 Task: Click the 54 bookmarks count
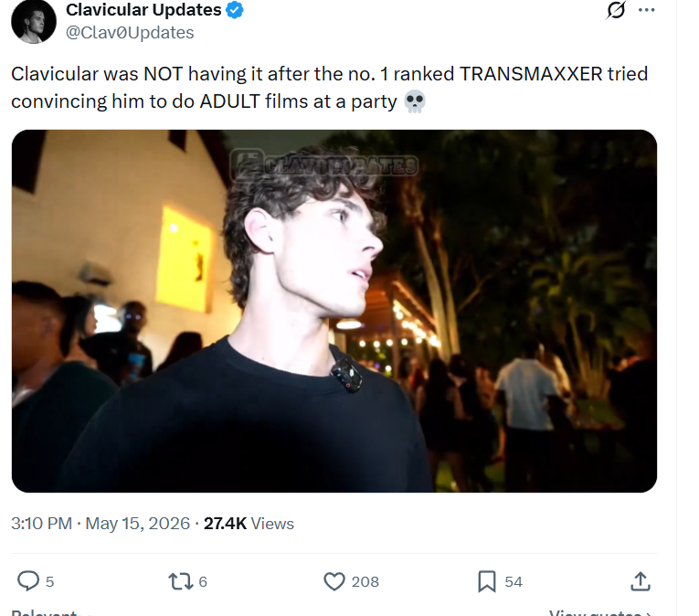tap(514, 581)
